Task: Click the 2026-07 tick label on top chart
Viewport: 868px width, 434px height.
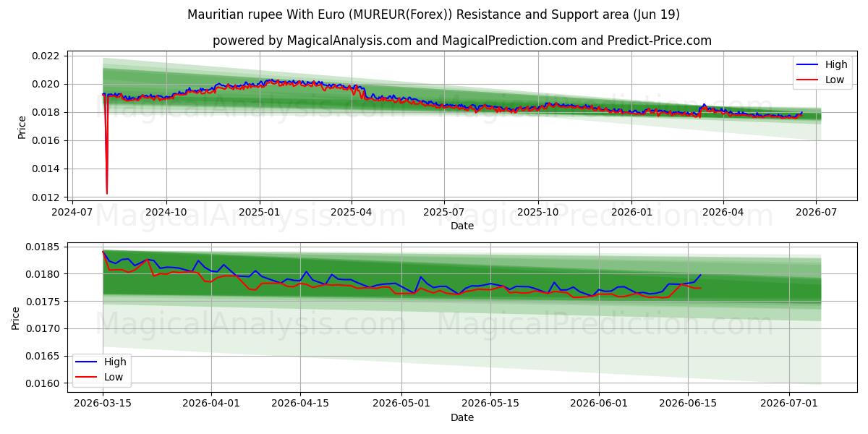Action: (x=815, y=212)
